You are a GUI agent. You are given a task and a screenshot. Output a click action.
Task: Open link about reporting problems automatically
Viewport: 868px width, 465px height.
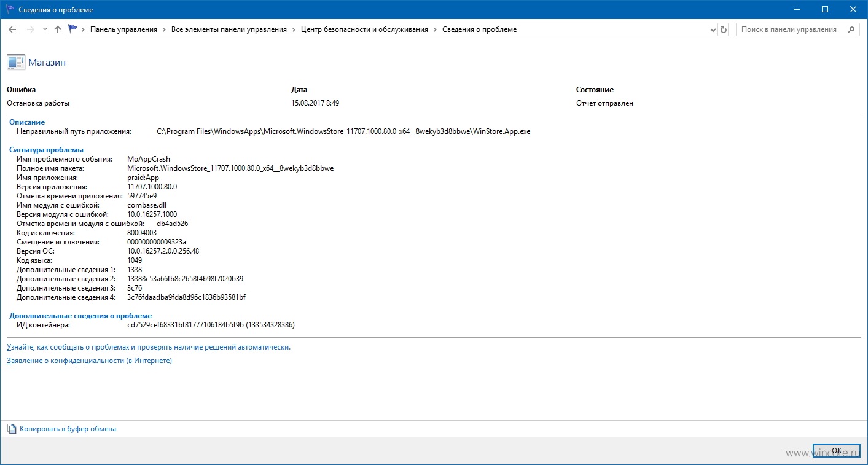(x=149, y=347)
